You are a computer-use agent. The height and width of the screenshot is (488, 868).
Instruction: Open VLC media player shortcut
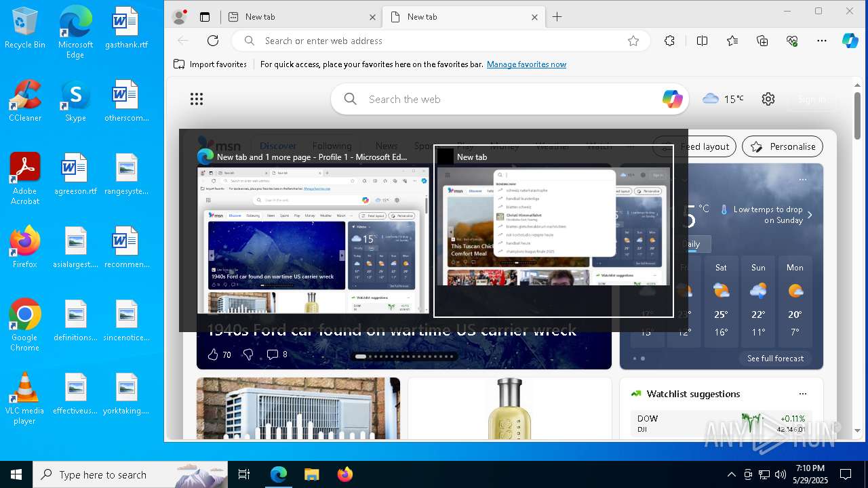tap(25, 398)
